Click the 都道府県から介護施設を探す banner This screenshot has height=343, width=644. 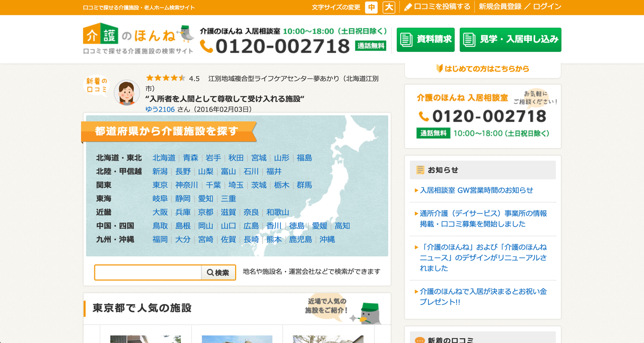pyautogui.click(x=169, y=131)
